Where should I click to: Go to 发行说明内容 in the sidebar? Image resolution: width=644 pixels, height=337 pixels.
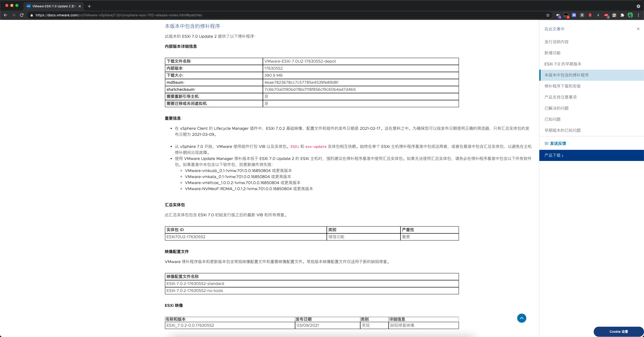(556, 42)
